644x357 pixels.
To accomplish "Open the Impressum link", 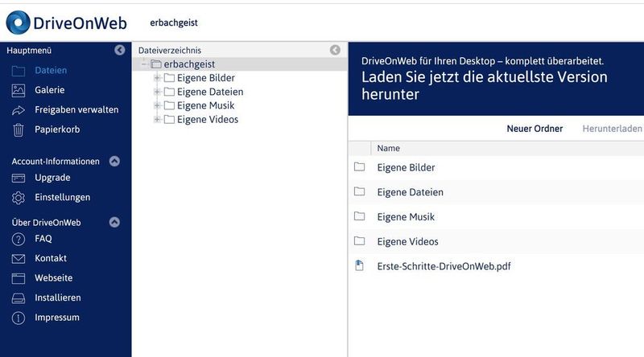I will (x=57, y=317).
